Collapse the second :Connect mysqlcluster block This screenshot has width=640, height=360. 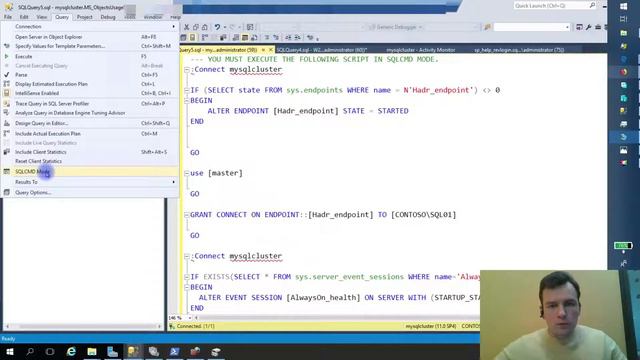tap(187, 256)
